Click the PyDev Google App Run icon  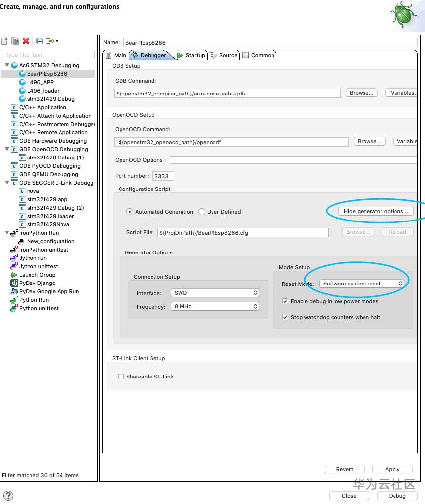(14, 291)
